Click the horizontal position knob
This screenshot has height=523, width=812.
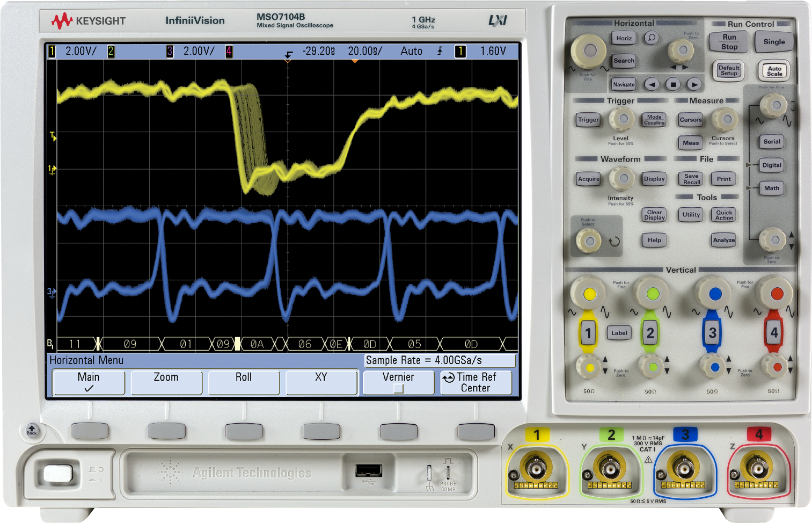click(x=683, y=50)
